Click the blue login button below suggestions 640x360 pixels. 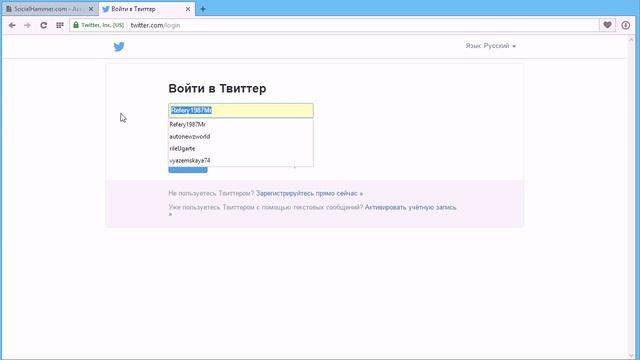(x=188, y=170)
